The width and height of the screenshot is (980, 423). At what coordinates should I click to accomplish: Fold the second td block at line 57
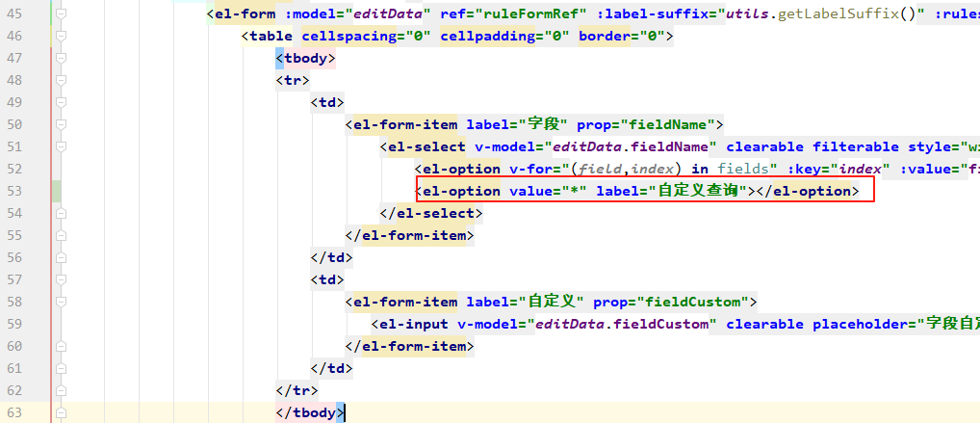[62, 280]
